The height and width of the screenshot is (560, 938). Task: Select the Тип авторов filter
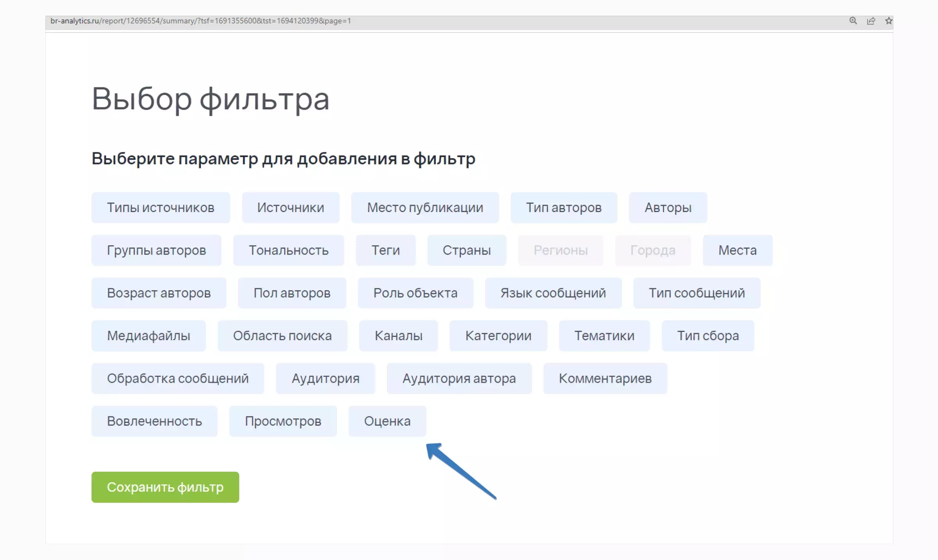tap(564, 207)
